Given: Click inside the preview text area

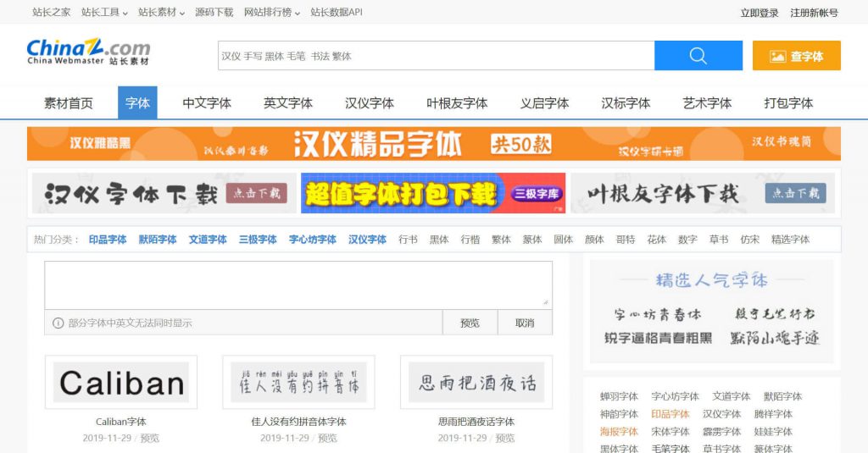Looking at the screenshot, I should 298,285.
